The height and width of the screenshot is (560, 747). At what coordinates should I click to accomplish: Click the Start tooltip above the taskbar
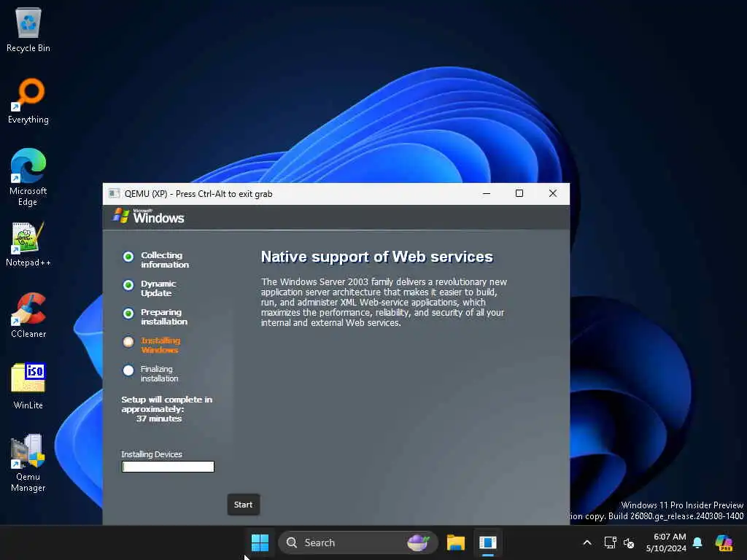click(243, 505)
